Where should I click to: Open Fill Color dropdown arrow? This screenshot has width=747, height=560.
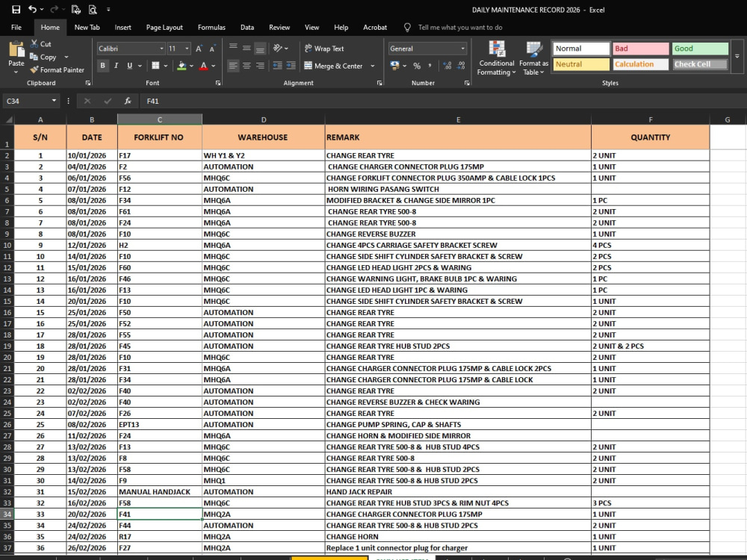pyautogui.click(x=191, y=66)
